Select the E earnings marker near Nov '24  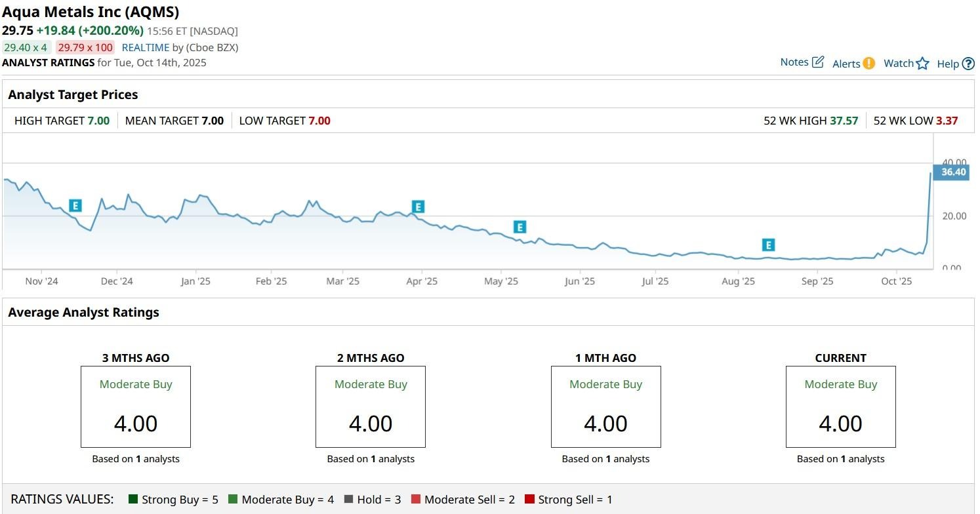click(75, 205)
